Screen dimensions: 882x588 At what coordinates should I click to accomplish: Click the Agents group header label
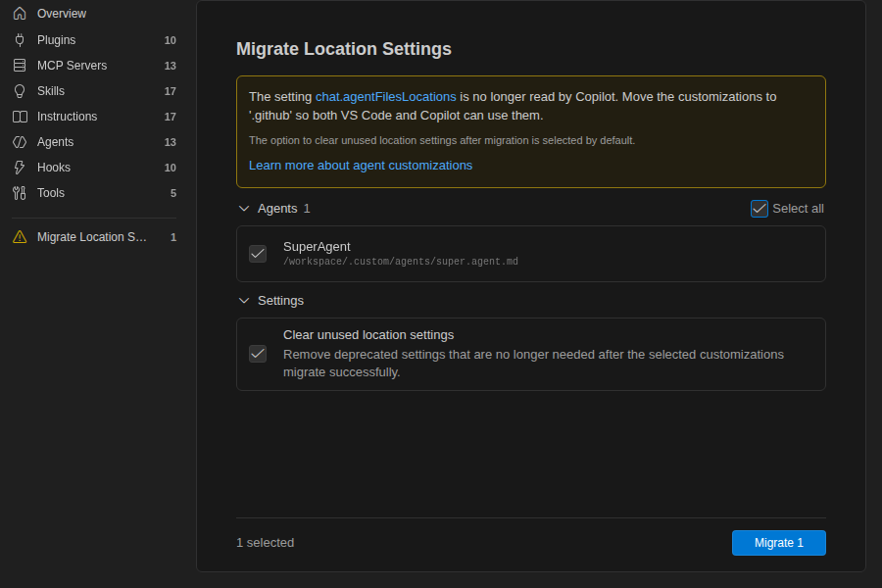(x=277, y=208)
